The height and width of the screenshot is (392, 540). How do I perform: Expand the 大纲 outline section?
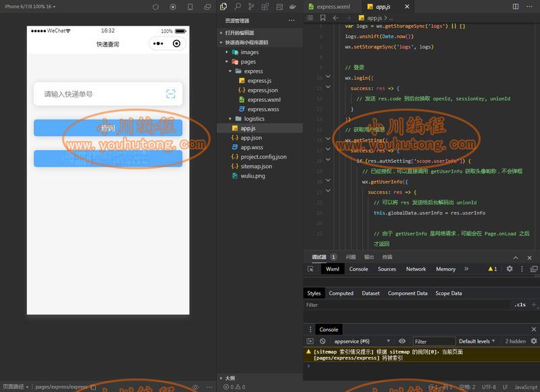click(230, 378)
